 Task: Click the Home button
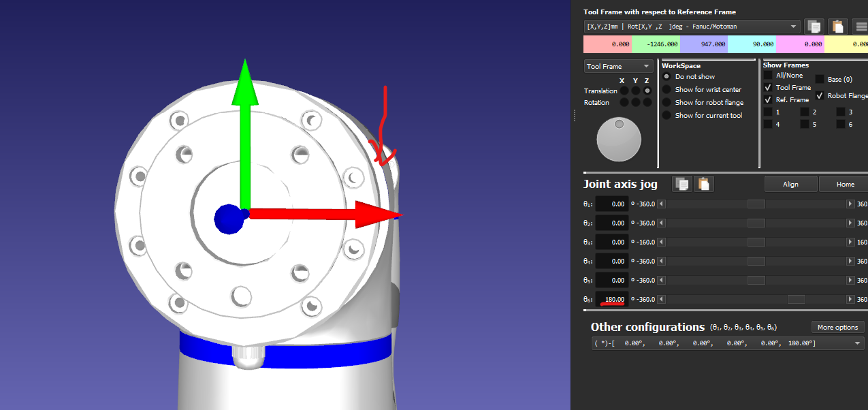(x=845, y=184)
